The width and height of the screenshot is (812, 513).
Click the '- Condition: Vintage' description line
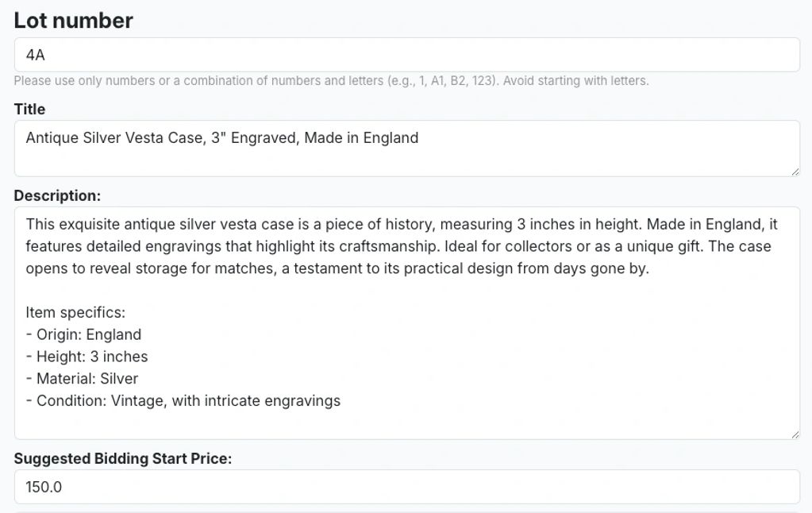coord(183,401)
